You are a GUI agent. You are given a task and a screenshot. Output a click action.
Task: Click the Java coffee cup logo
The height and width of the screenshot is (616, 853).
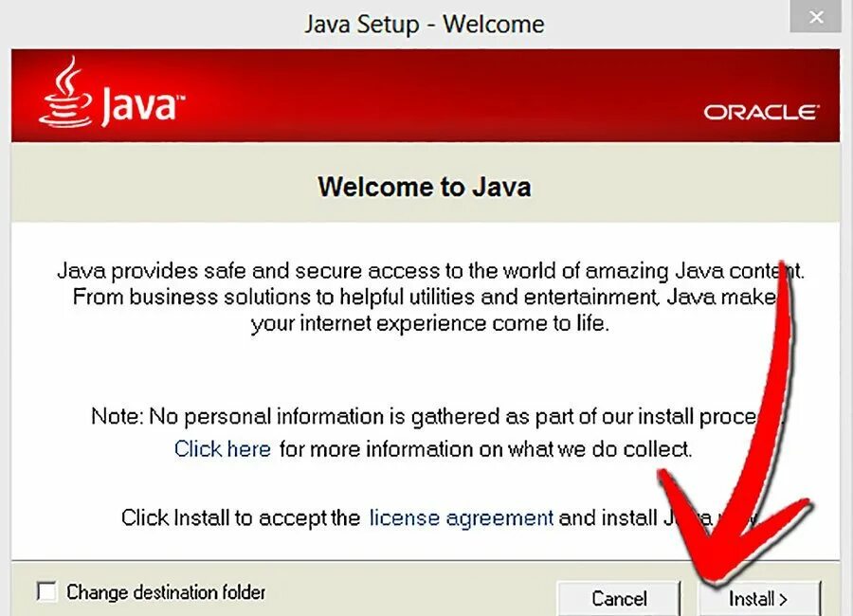65,93
